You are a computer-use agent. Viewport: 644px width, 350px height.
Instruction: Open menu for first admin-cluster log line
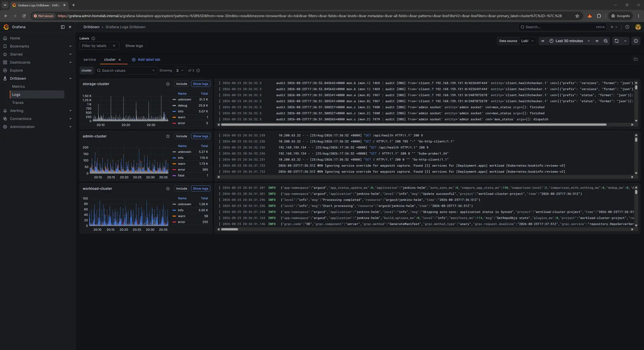pos(220,135)
